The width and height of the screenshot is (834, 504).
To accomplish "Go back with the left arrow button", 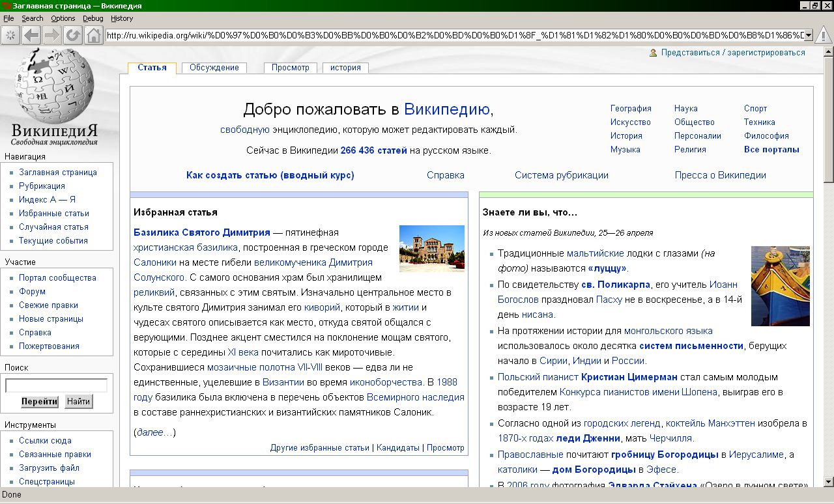I will pos(31,35).
